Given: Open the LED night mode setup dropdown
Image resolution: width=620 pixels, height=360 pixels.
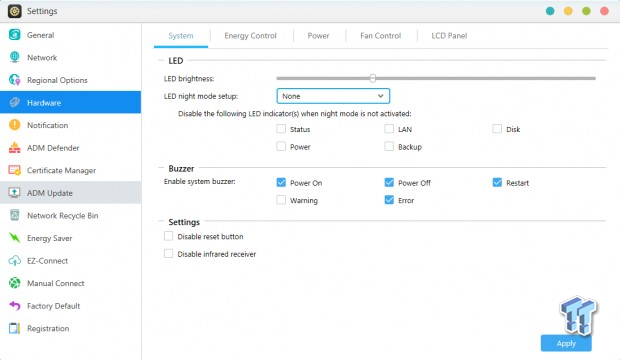Looking at the screenshot, I should click(333, 96).
